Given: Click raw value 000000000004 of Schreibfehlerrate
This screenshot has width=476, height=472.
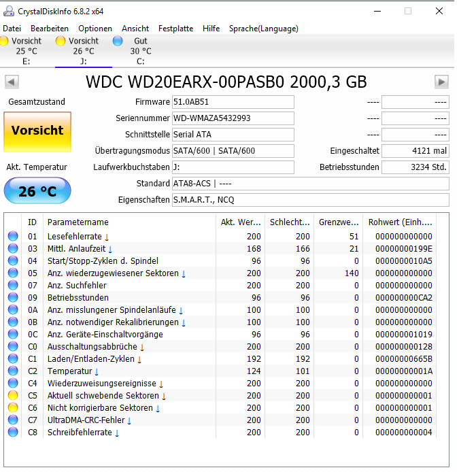Looking at the screenshot, I should pos(404,433).
